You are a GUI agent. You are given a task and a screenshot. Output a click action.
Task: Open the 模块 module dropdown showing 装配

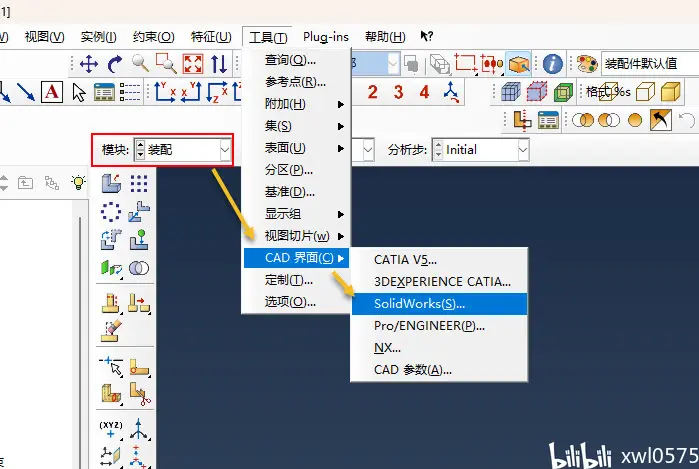[x=182, y=150]
